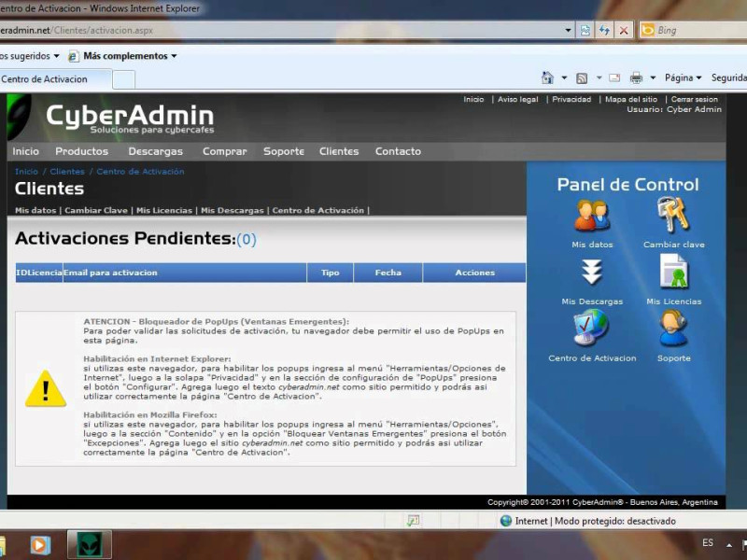The image size is (747, 560).
Task: Click the compatibility view icon in address bar
Action: pyautogui.click(x=585, y=31)
